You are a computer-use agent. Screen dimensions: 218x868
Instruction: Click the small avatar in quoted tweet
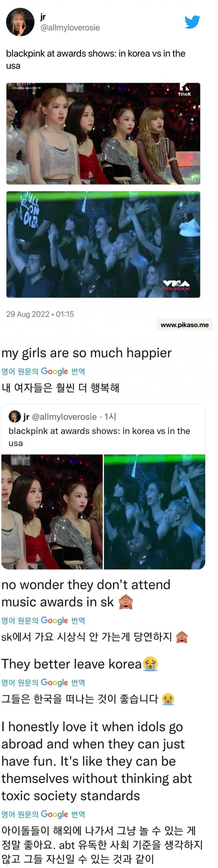[14, 416]
